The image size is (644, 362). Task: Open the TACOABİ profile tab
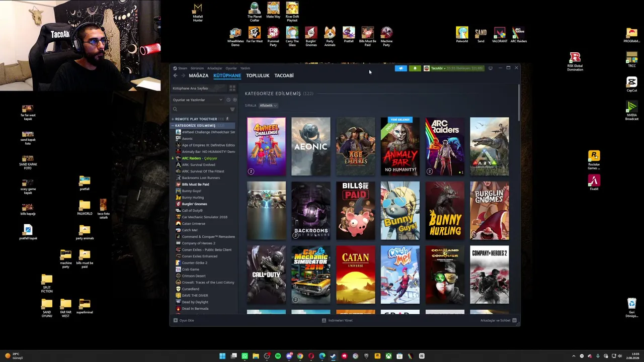(x=284, y=75)
